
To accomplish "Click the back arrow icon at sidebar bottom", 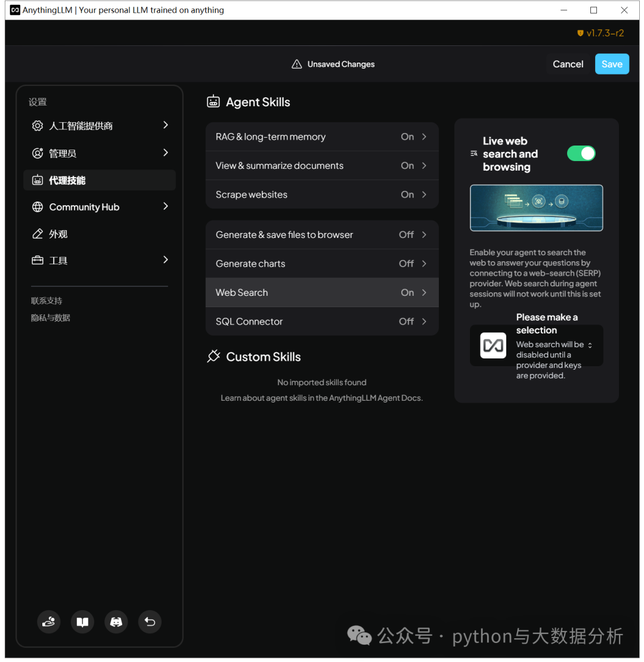I will 150,622.
